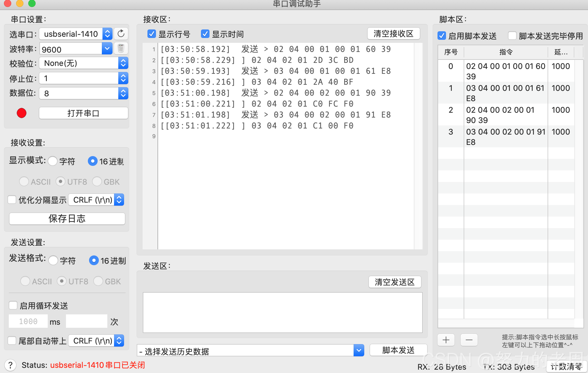Click the open serial port button
588x373 pixels.
point(83,113)
